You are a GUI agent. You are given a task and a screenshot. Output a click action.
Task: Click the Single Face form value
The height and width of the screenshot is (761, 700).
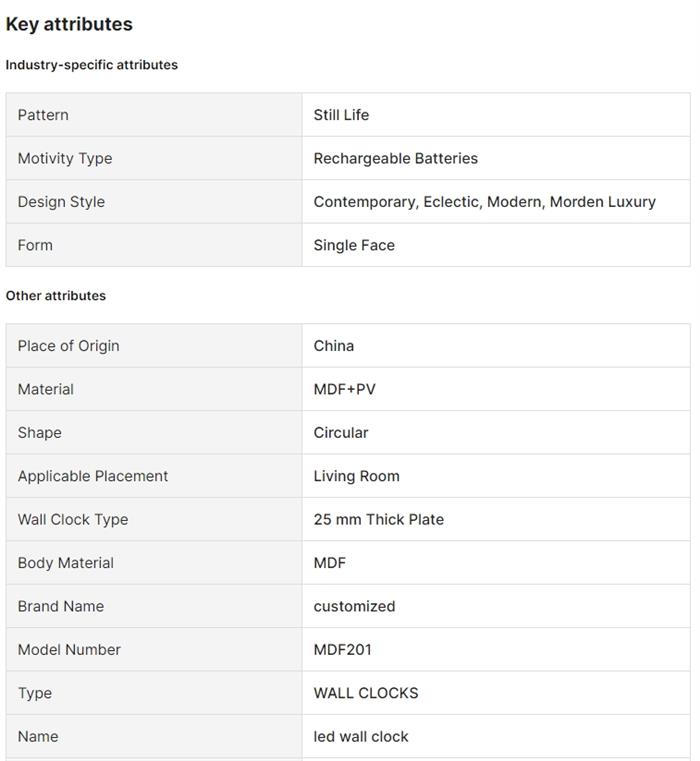pos(354,245)
